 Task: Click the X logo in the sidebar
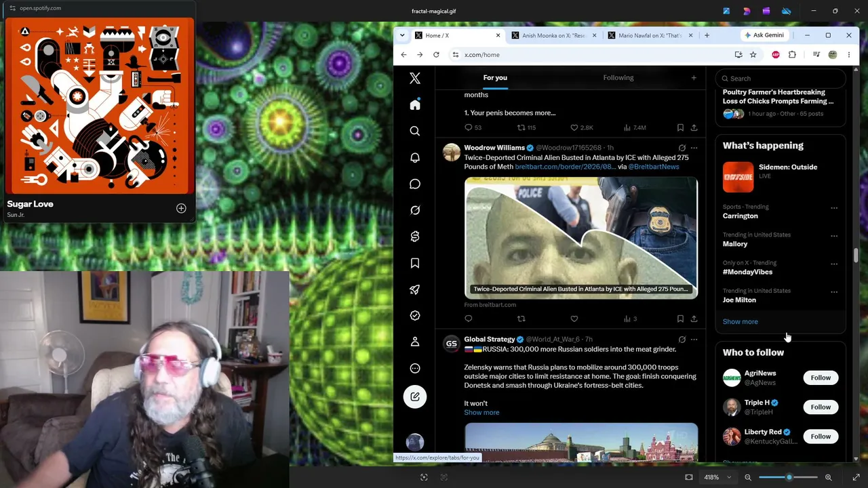[415, 79]
